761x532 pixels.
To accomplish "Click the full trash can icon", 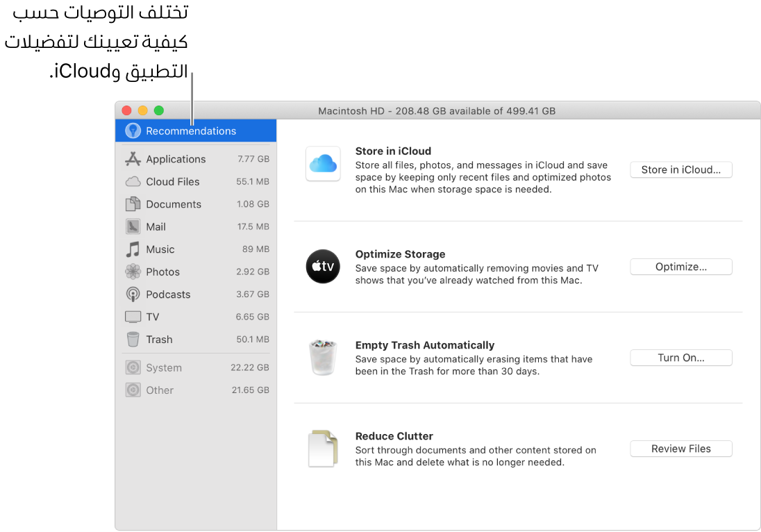I will point(324,357).
